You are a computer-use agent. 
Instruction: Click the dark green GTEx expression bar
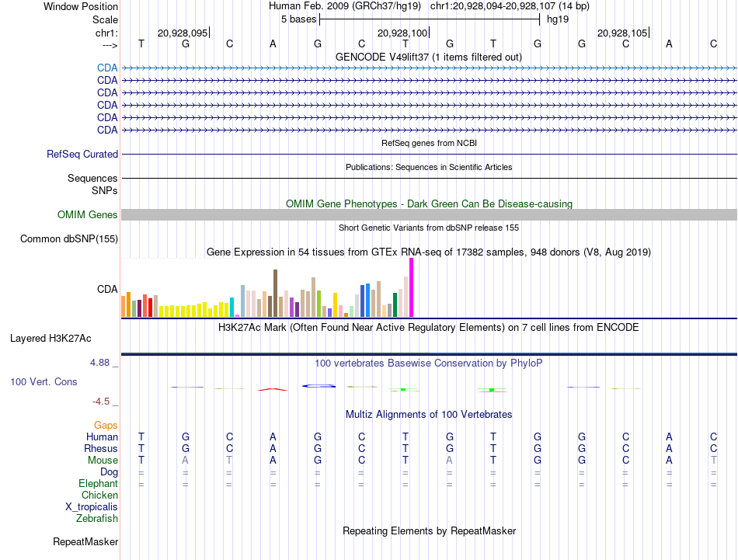click(395, 305)
